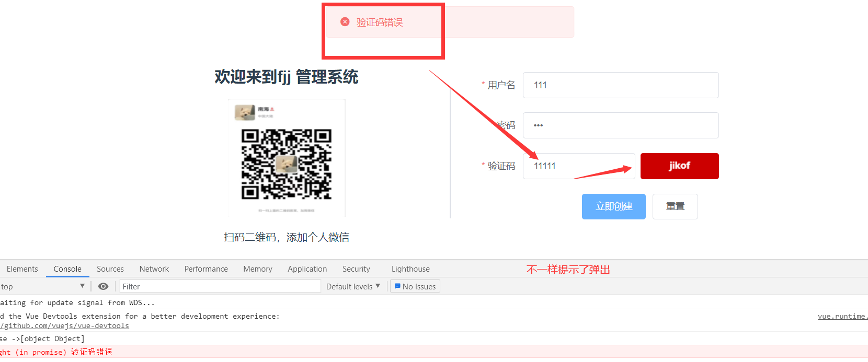Open the Sources tab

click(110, 269)
